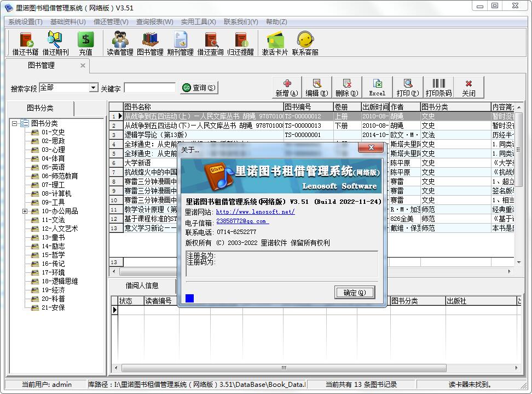The image size is (532, 394).
Task: Click the 激活卡片 card activation icon
Action: coord(275,43)
